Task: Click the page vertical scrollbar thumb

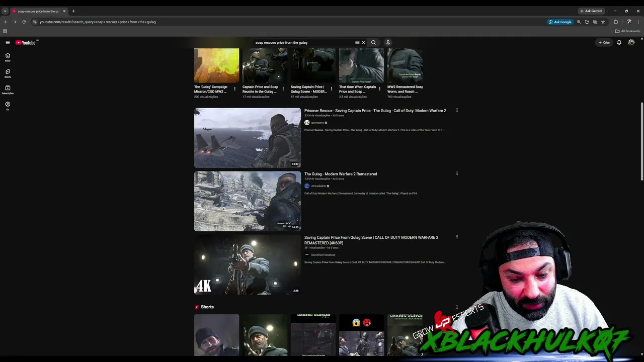Action: pyautogui.click(x=641, y=141)
